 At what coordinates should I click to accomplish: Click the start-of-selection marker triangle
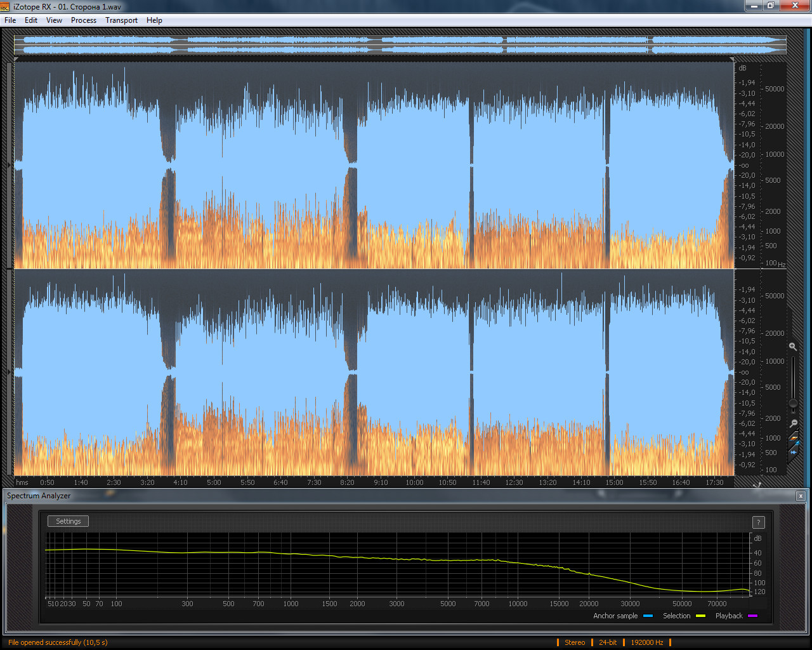(16, 59)
